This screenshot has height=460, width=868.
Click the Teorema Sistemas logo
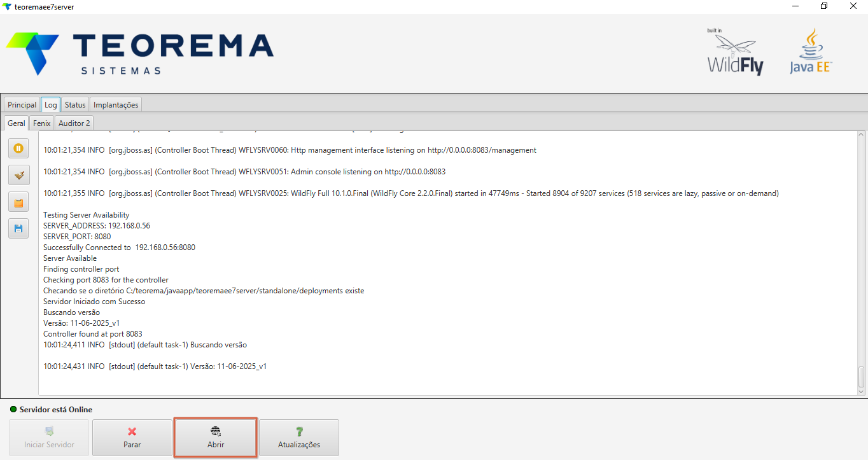tap(140, 54)
